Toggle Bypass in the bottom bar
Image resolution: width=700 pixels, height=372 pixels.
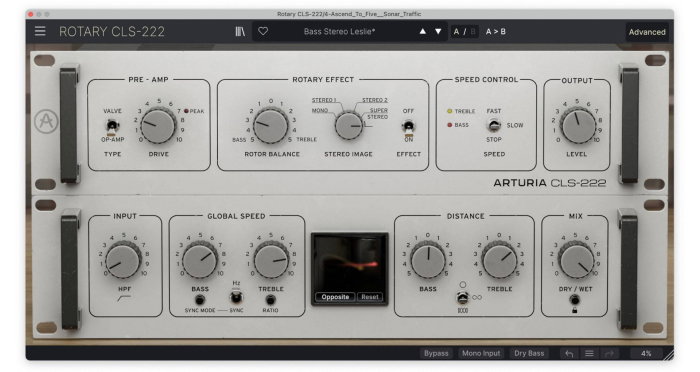pyautogui.click(x=436, y=353)
